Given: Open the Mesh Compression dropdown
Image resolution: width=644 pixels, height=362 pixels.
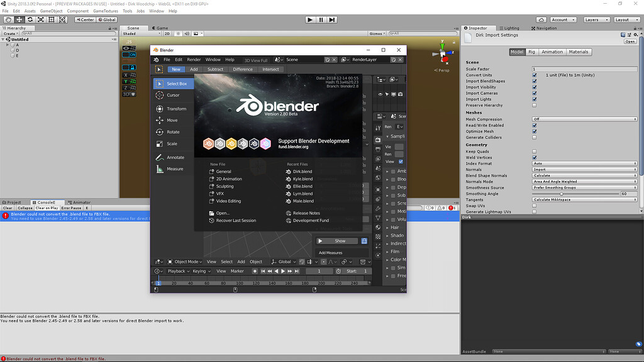Looking at the screenshot, I should (584, 119).
